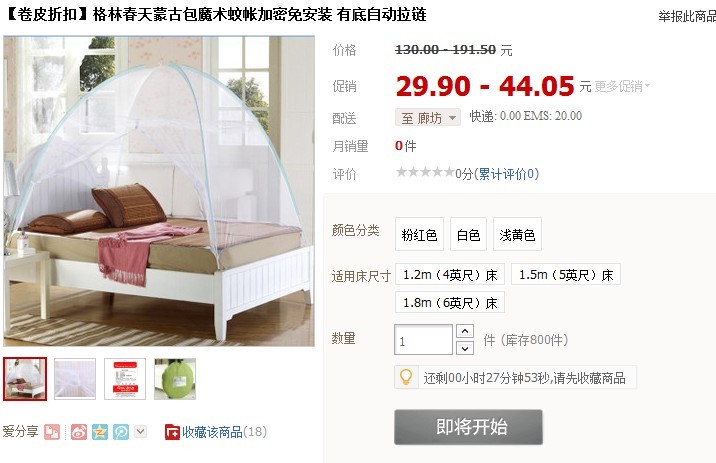The width and height of the screenshot is (716, 463).
Task: Share using the blue Tencent Weibo icon
Action: click(x=121, y=432)
